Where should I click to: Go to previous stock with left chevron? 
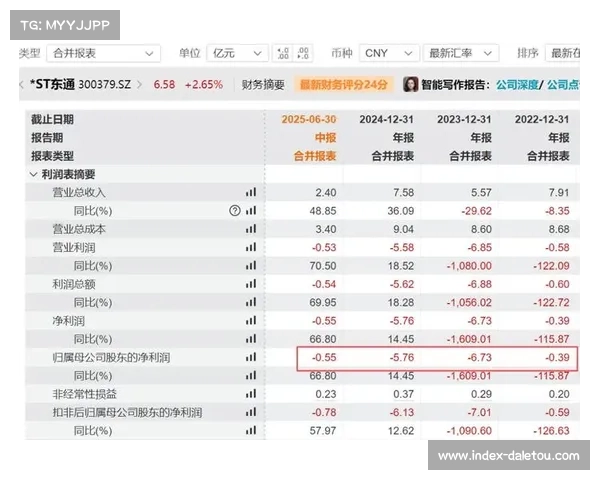[21, 84]
